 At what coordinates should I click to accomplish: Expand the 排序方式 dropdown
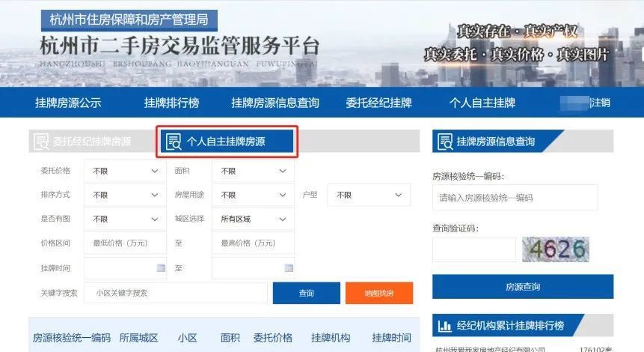click(x=125, y=195)
